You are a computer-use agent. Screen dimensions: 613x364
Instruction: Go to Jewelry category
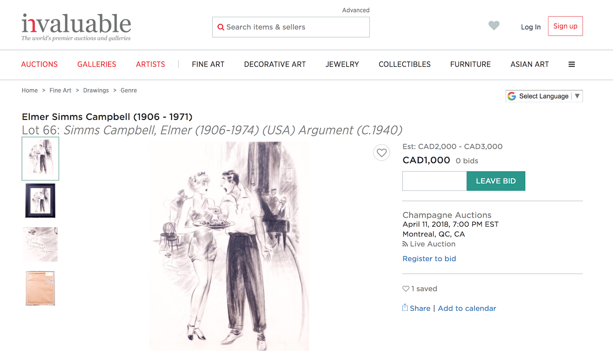tap(342, 64)
